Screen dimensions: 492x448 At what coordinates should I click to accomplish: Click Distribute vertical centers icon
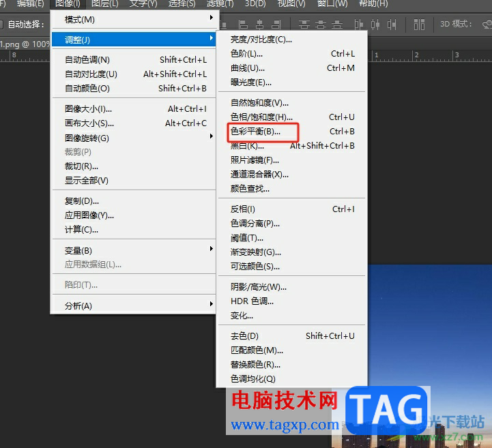(320, 24)
